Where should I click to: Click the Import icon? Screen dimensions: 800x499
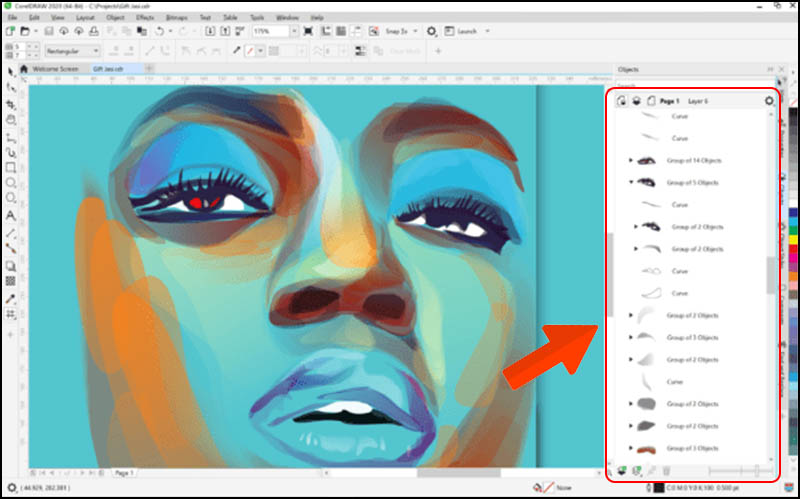point(210,31)
